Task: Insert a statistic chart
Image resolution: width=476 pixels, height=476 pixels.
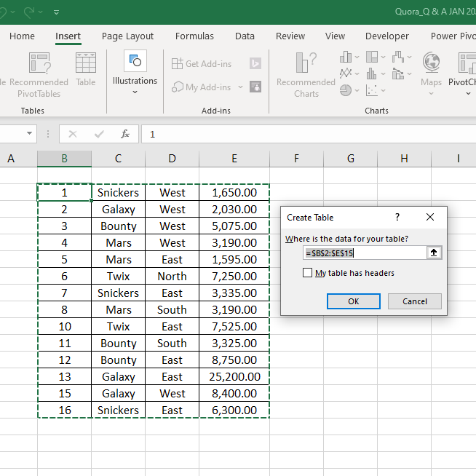Action: 372,74
